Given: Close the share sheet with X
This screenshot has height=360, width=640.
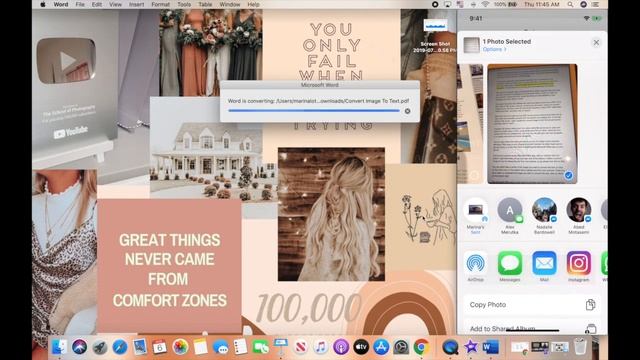Looking at the screenshot, I should [596, 42].
